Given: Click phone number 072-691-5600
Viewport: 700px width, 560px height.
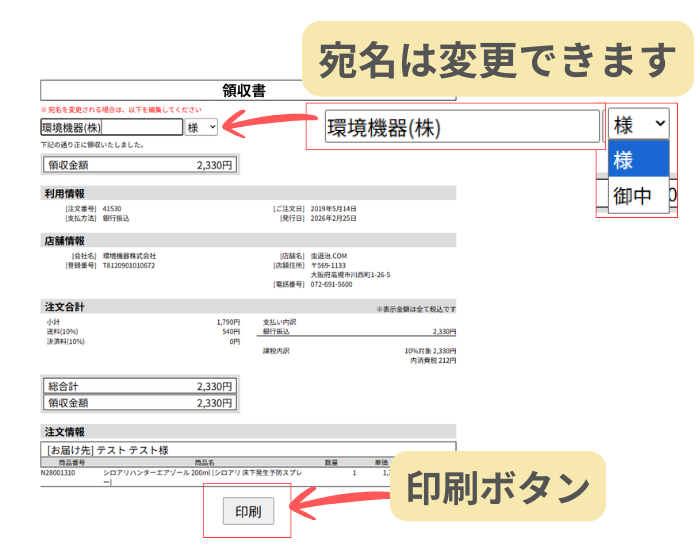Looking at the screenshot, I should click(x=331, y=284).
